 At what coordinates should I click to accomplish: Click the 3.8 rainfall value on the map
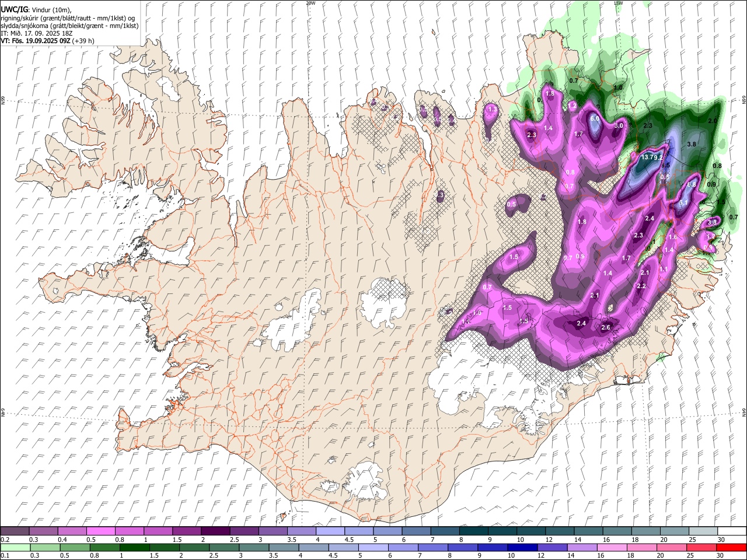(692, 144)
